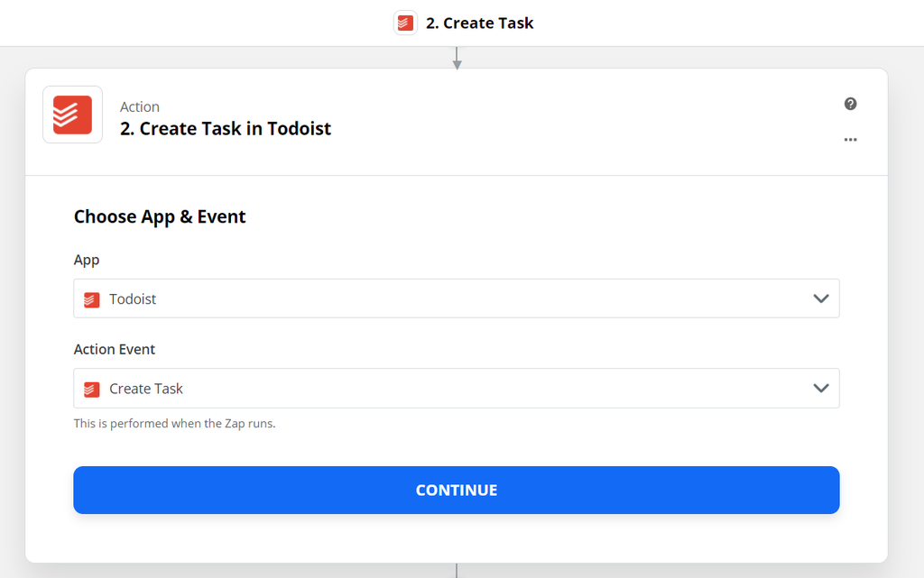Screen dimensions: 924x578
Task: Click the ellipsis more-options icon
Action: point(850,140)
